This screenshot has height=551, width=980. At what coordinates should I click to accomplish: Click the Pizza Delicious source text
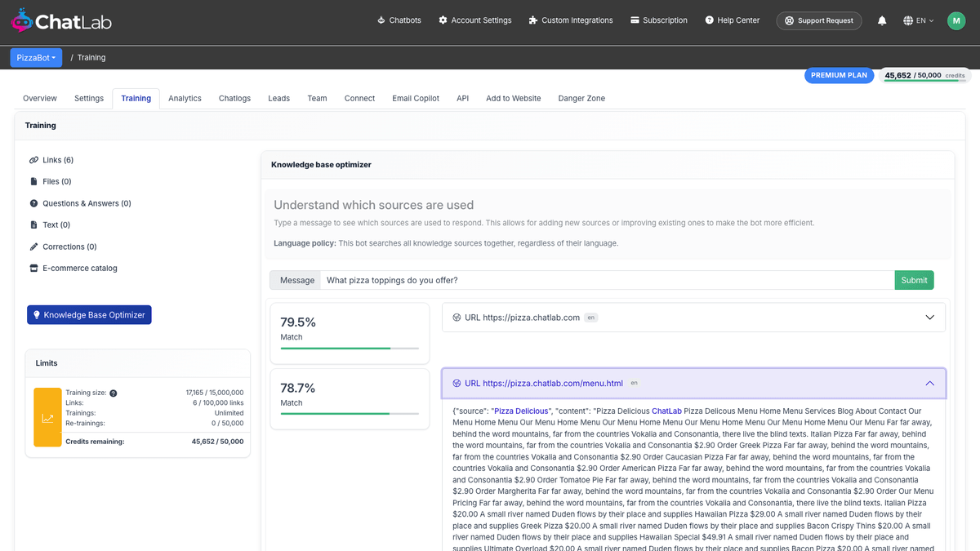point(521,411)
